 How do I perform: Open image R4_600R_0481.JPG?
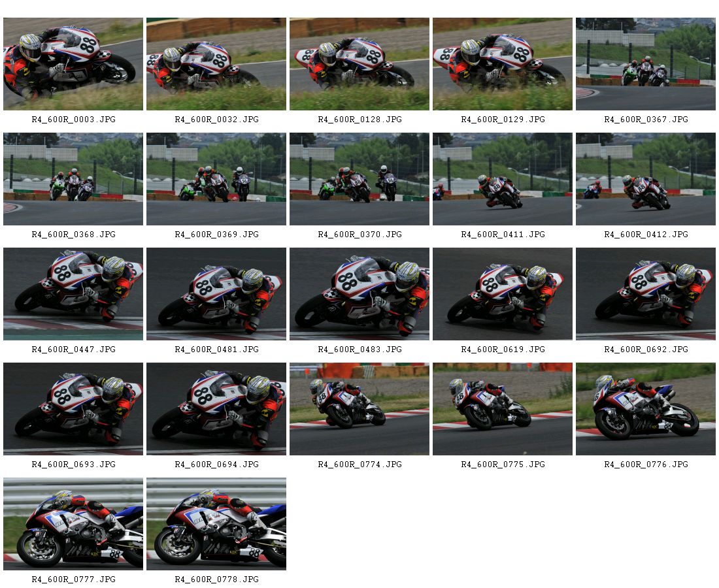click(216, 294)
